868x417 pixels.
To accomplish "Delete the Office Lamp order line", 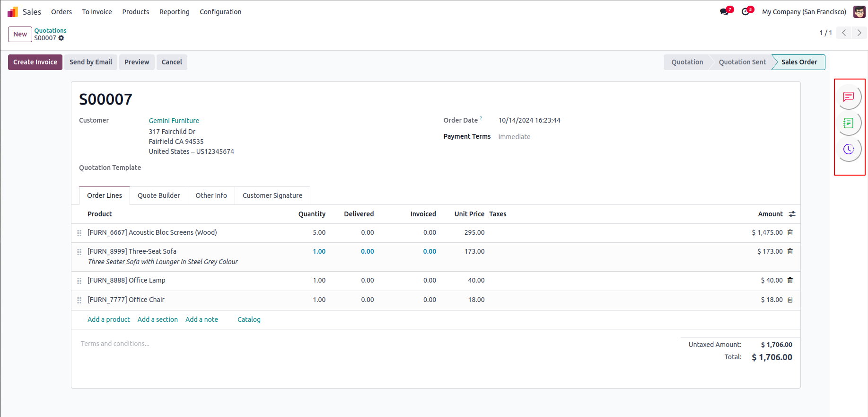I will coord(790,280).
